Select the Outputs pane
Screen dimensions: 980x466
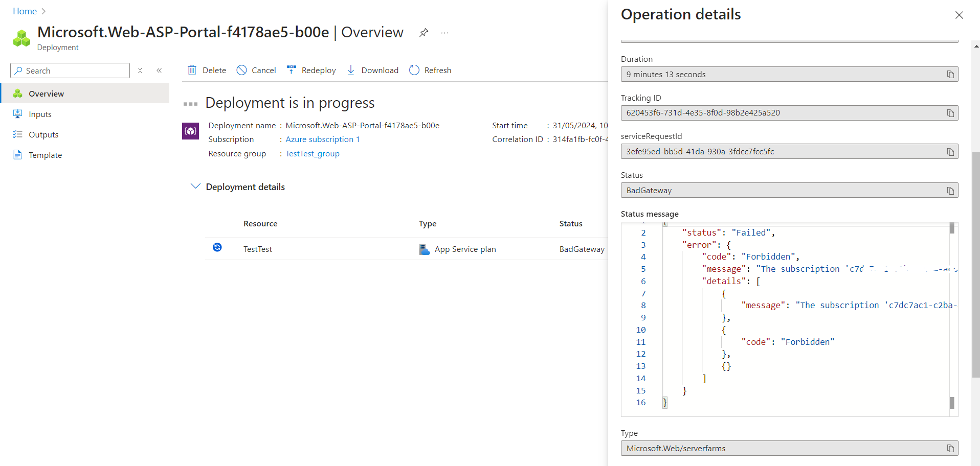[x=43, y=134]
